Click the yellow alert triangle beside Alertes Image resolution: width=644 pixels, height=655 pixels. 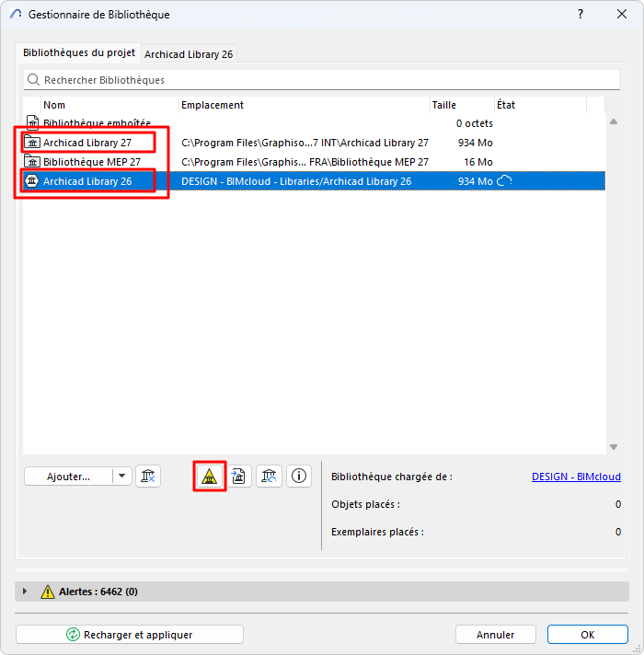tap(48, 592)
